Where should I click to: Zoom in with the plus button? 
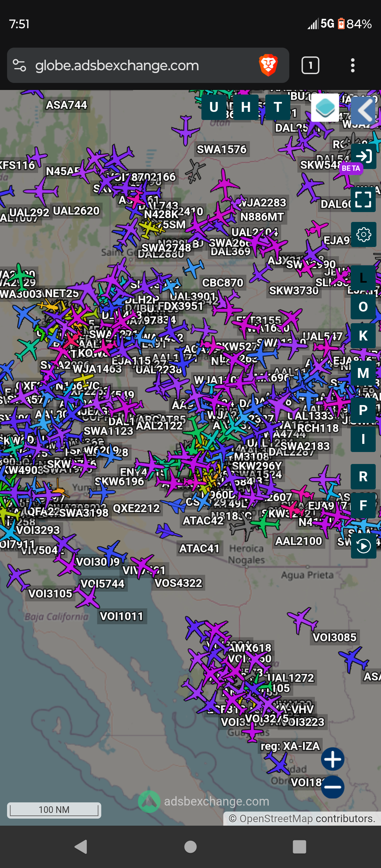pos(333,759)
